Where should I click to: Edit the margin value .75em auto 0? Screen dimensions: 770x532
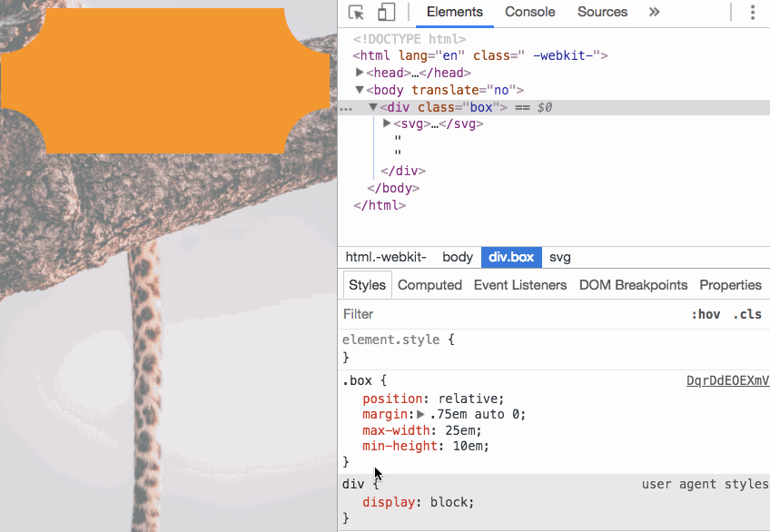point(474,414)
